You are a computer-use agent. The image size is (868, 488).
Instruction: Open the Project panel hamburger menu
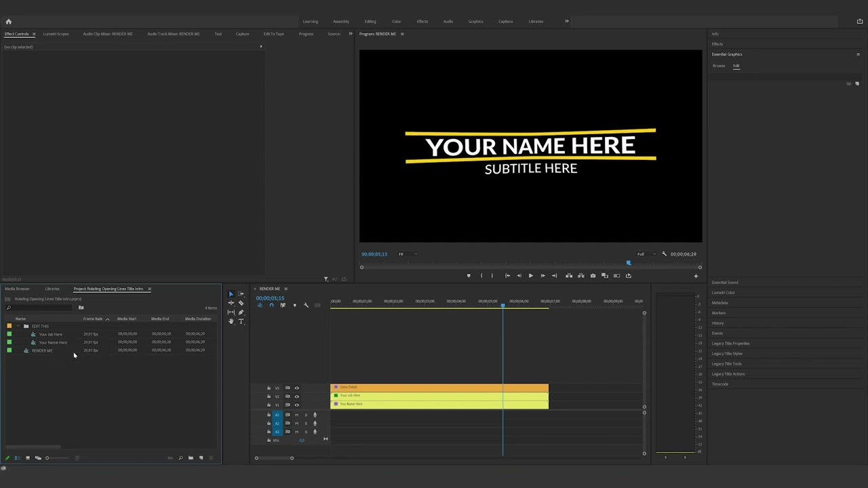pyautogui.click(x=149, y=289)
